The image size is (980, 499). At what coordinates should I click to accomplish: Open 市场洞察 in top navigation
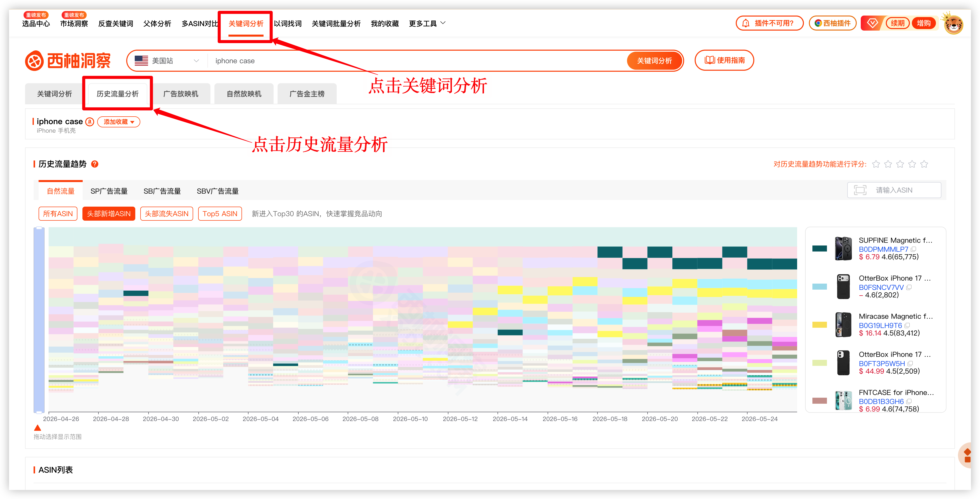coord(74,24)
